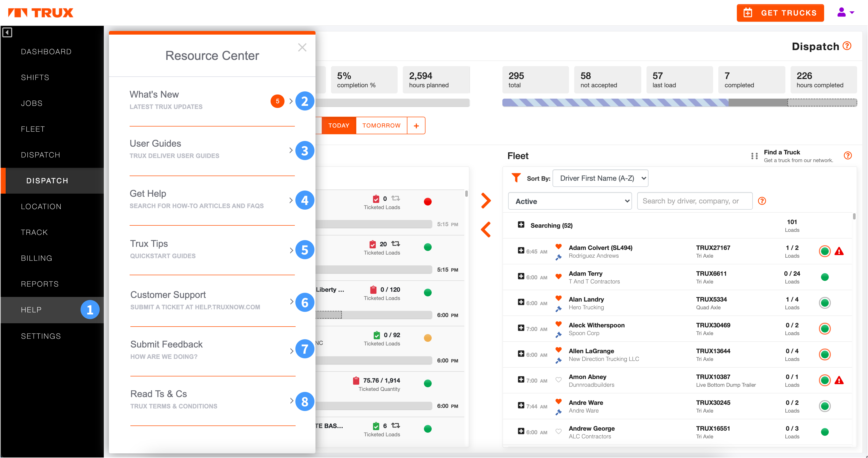The image size is (868, 458).
Task: Open the Sort By Driver First Name dropdown
Action: (600, 178)
